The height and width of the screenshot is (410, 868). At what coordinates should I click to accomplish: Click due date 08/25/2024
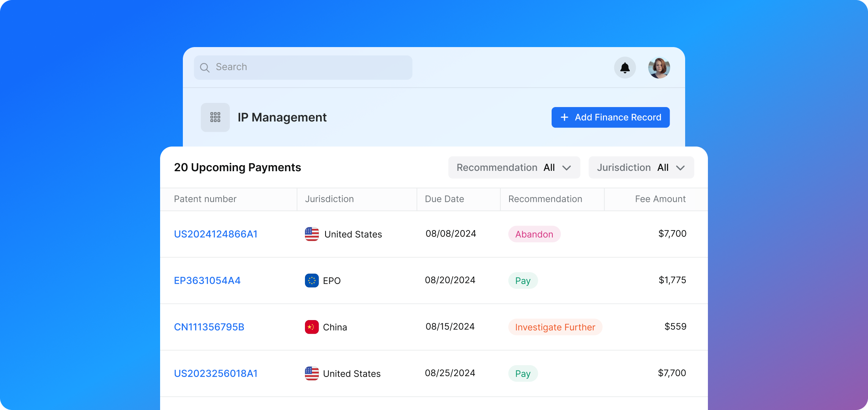[450, 373]
